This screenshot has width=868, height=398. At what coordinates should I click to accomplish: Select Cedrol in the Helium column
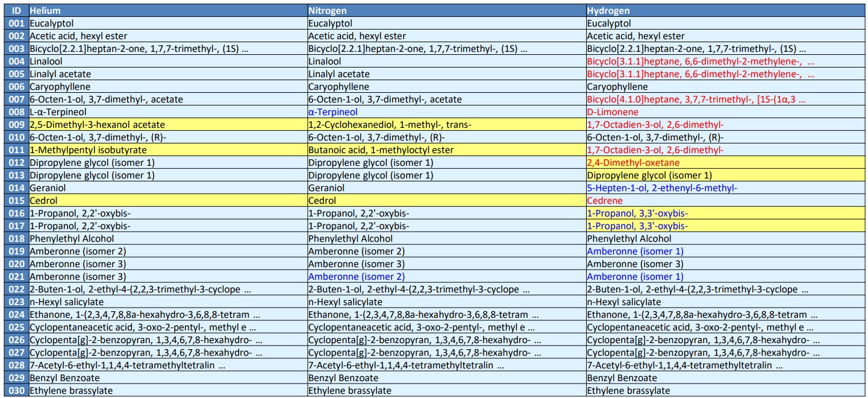(x=168, y=201)
